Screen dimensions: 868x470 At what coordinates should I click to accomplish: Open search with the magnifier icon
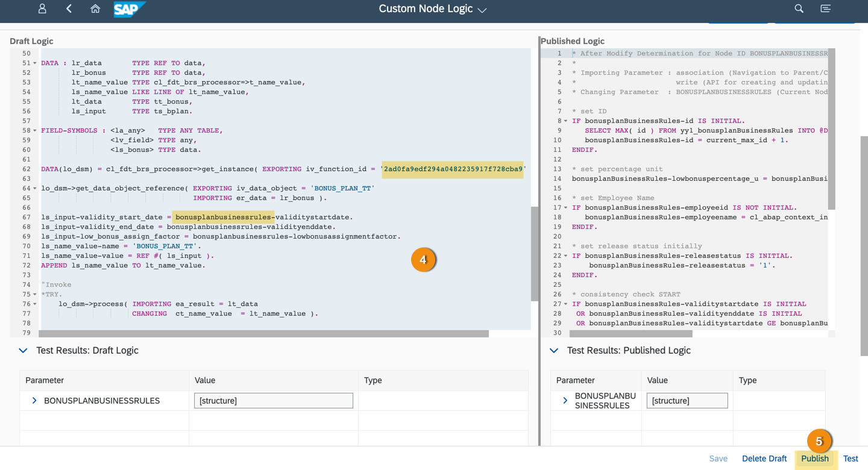click(799, 8)
